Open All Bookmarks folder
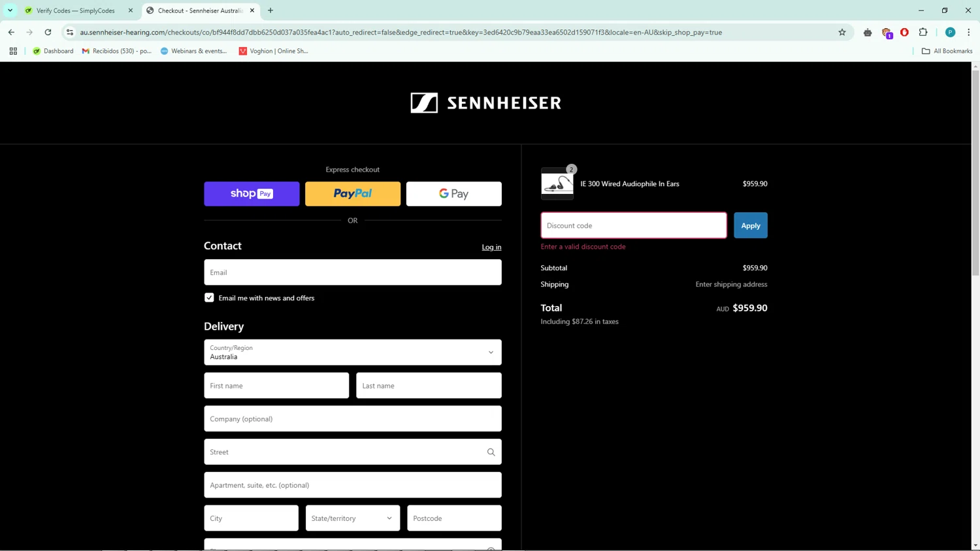The width and height of the screenshot is (980, 551). [947, 51]
